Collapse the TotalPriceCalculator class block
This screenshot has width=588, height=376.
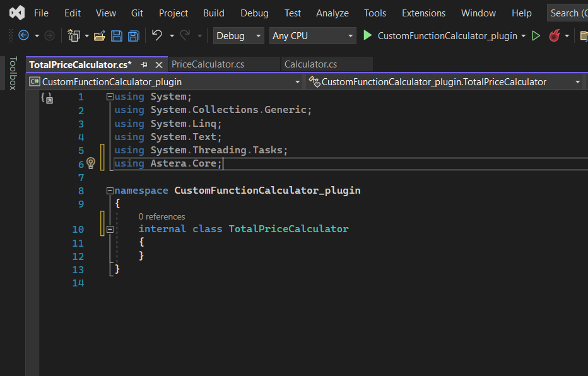point(110,229)
